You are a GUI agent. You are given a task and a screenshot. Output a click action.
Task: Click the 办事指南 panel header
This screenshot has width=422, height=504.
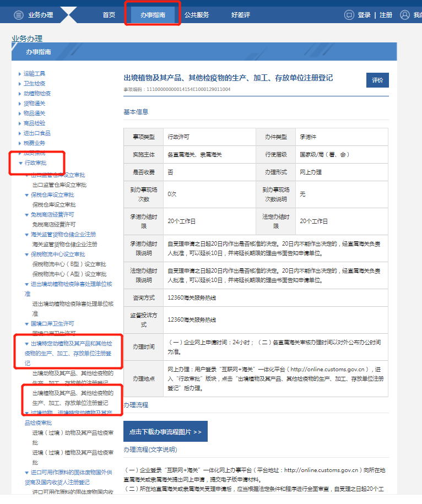[204, 52]
